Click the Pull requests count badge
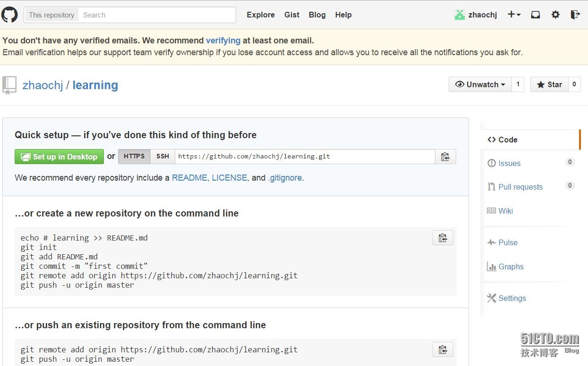The image size is (588, 366). [x=570, y=186]
